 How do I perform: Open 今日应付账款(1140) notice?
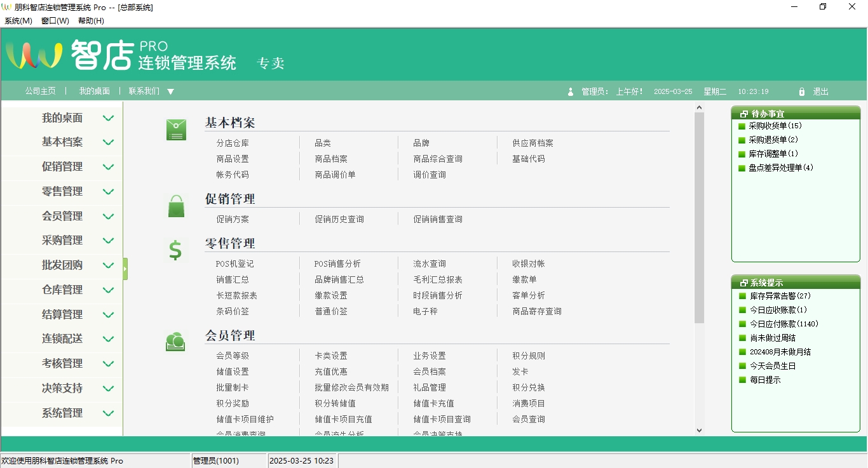[784, 324]
